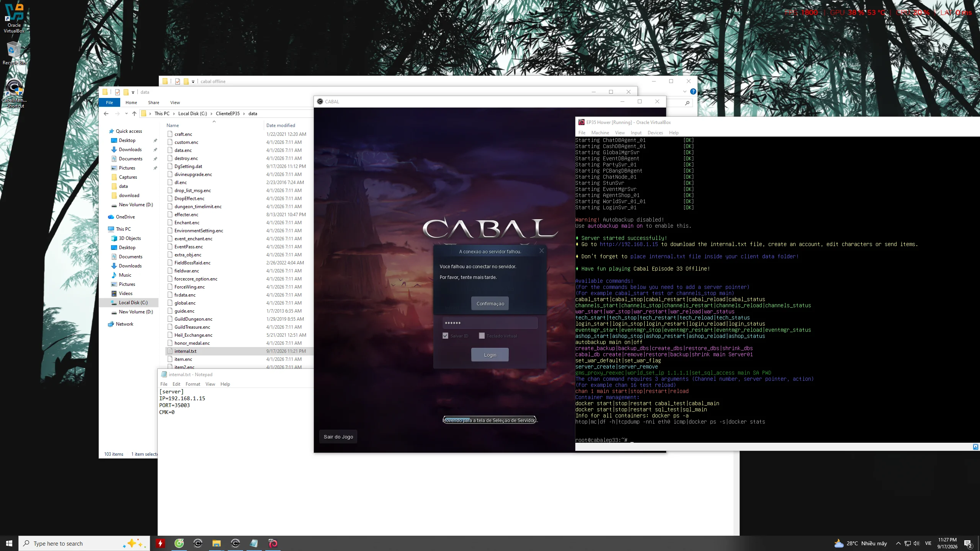
Task: Open 3D Objects under This PC
Action: click(130, 238)
